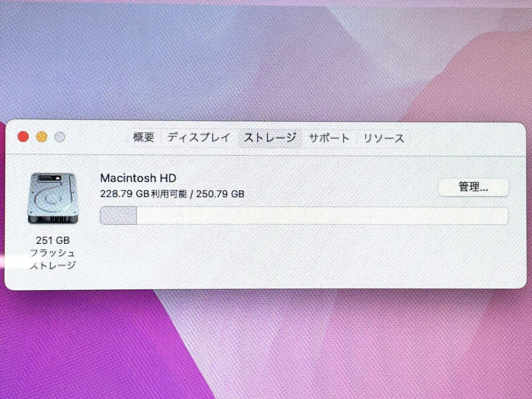
Task: Click the フラッシュストレージ label
Action: pos(53,259)
